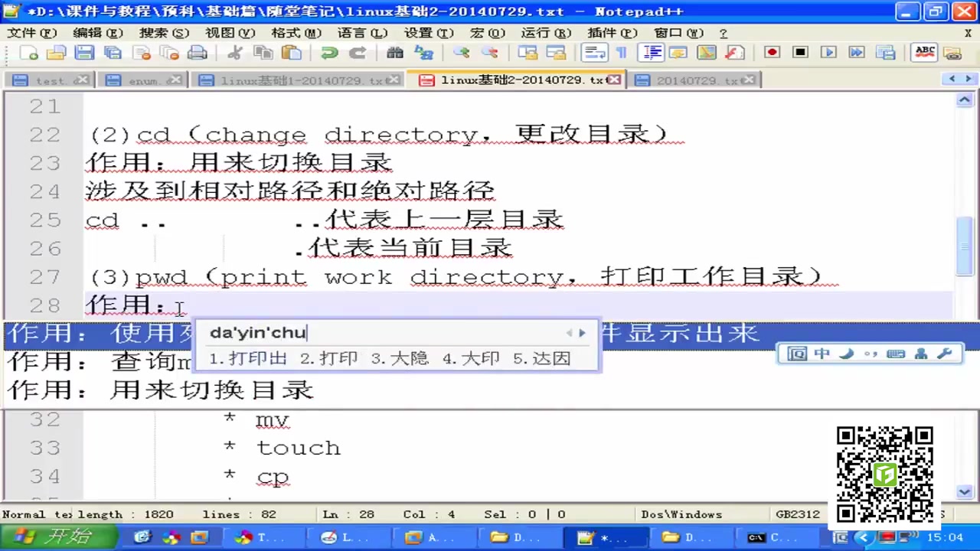
Task: Click the Close document toolbar icon
Action: pos(142,52)
